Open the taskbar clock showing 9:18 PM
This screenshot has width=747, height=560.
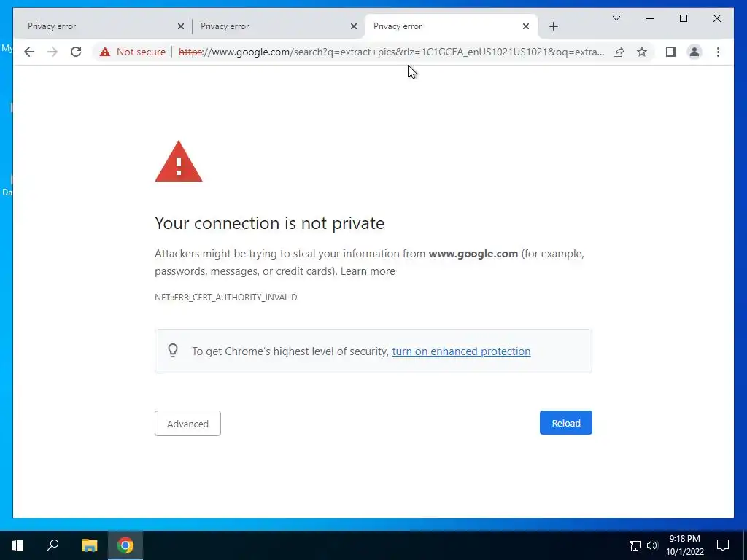click(x=684, y=545)
